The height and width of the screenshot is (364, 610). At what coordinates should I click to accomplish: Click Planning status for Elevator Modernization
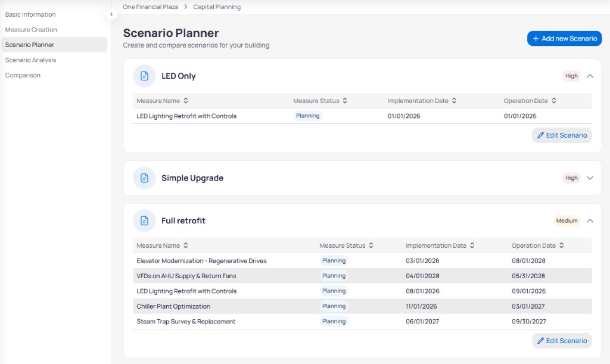pos(334,260)
